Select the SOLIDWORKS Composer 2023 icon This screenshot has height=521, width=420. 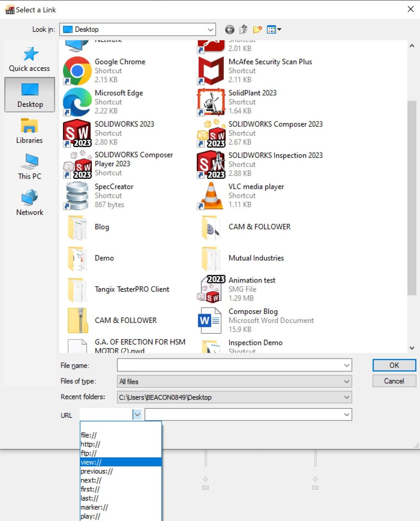211,133
